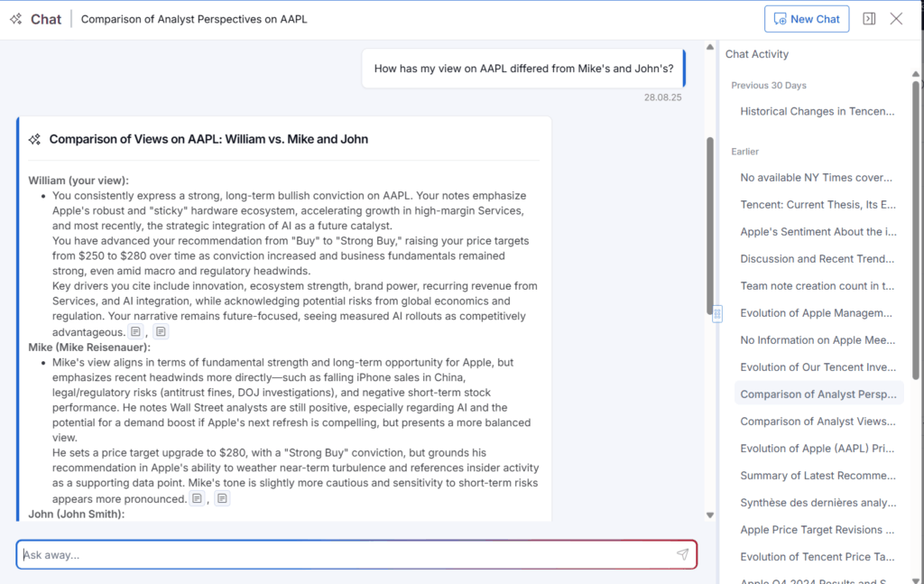The width and height of the screenshot is (924, 584).
Task: Open first source note icon under Mike's view
Action: [x=197, y=498]
